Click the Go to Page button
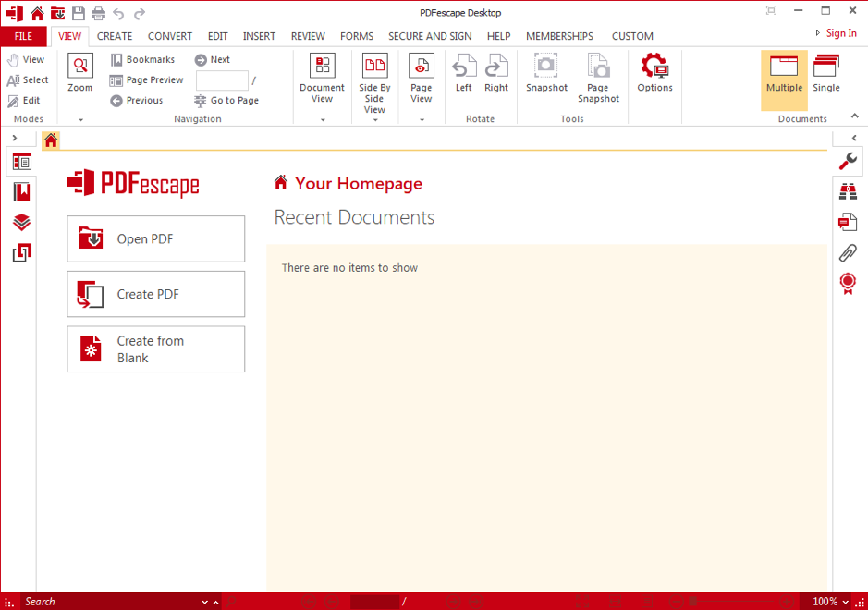Image resolution: width=868 pixels, height=610 pixels. [x=226, y=100]
